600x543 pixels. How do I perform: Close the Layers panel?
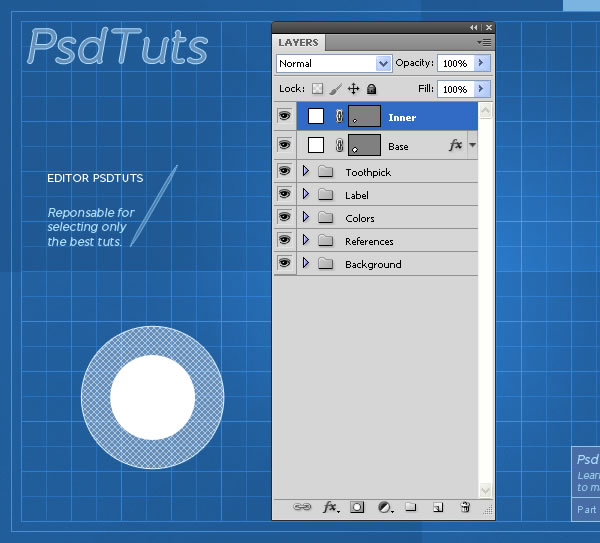tap(489, 28)
